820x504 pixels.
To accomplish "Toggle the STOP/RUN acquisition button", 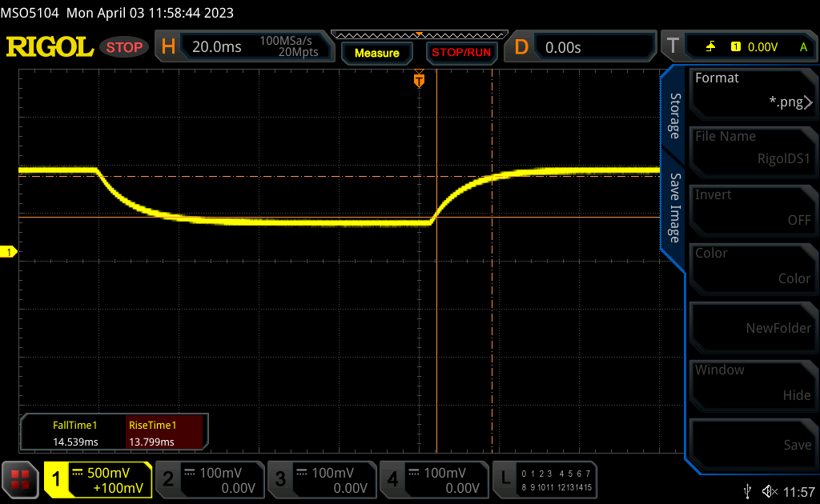I will [460, 53].
